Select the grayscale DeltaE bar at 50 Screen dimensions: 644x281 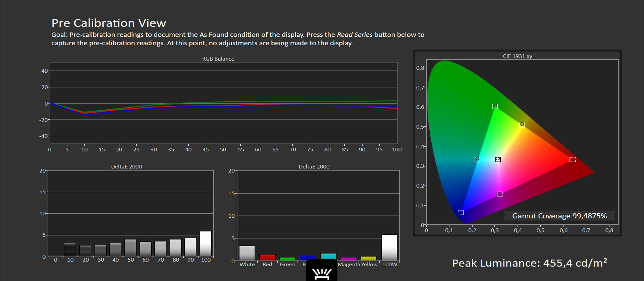pyautogui.click(x=130, y=248)
